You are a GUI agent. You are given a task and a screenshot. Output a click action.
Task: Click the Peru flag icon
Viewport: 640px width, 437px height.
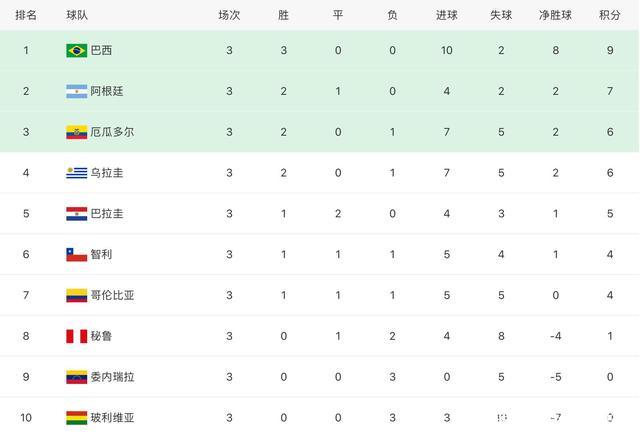pyautogui.click(x=77, y=336)
